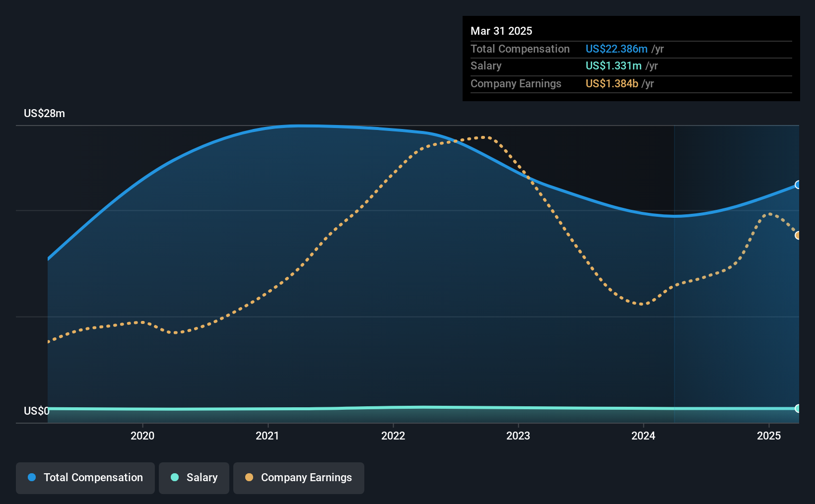Click the US$28m y-axis label
The width and height of the screenshot is (815, 504).
click(45, 113)
